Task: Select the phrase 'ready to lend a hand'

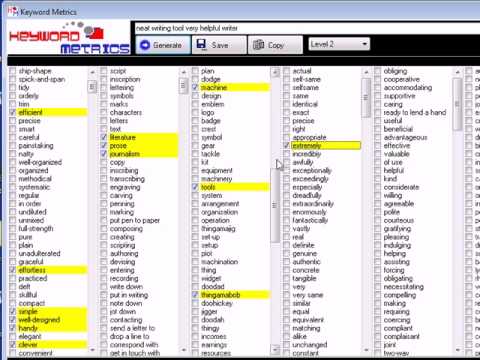Action: (415, 112)
